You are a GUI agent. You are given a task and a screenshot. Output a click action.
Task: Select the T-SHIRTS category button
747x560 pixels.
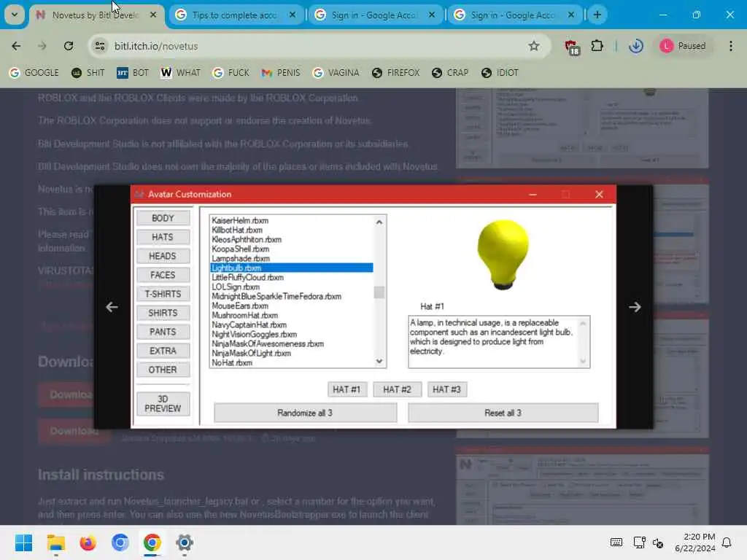[163, 294]
